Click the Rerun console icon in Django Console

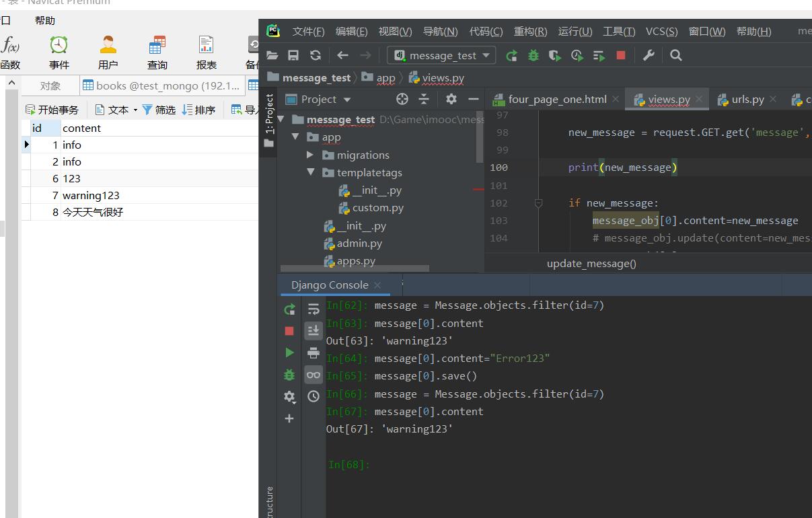click(289, 309)
